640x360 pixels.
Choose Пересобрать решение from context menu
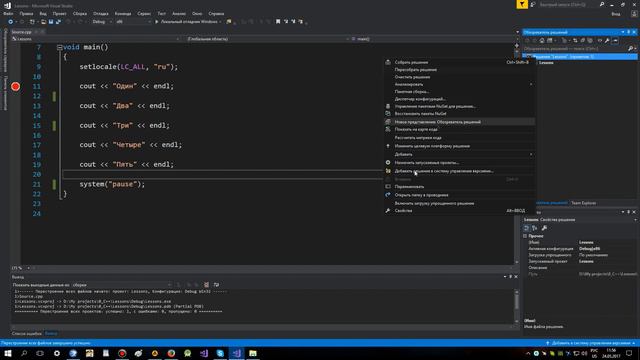point(459,70)
